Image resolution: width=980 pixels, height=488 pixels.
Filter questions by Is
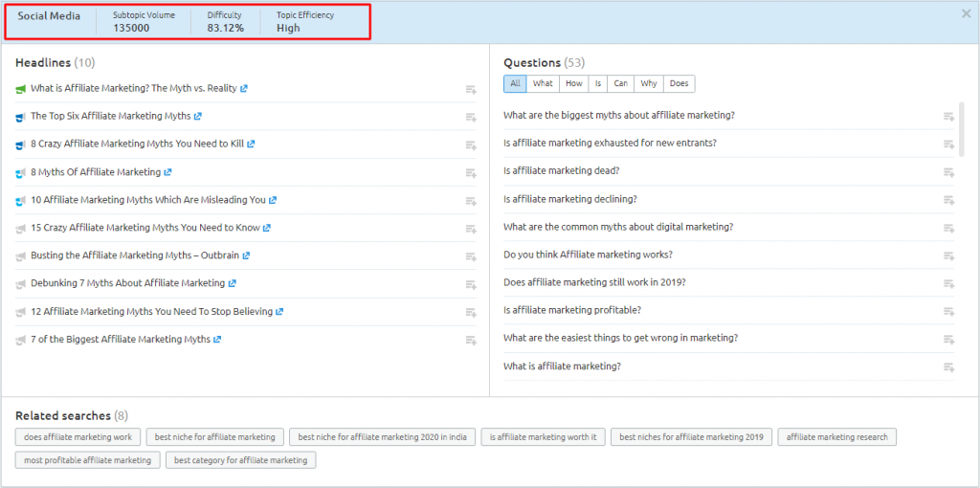pyautogui.click(x=597, y=84)
